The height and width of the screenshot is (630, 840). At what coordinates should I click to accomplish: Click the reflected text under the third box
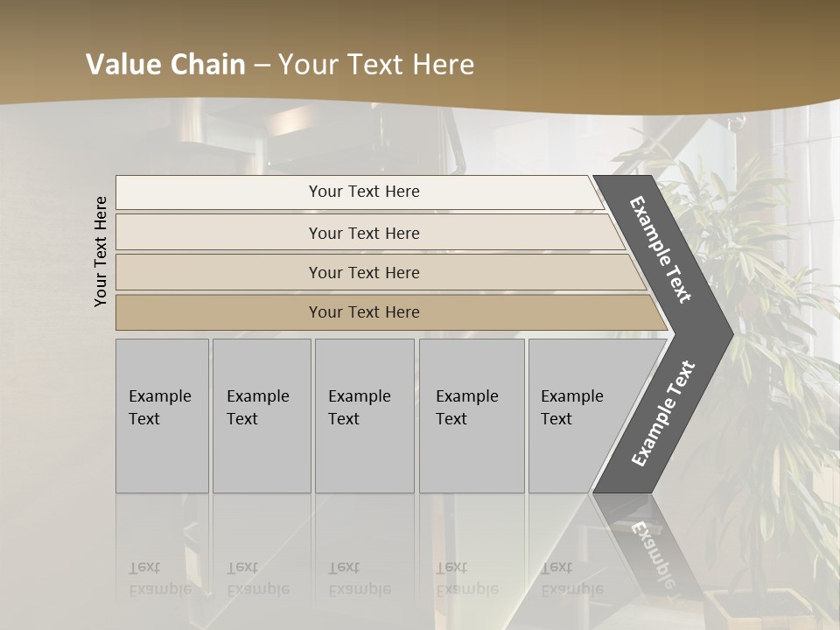[x=360, y=578]
